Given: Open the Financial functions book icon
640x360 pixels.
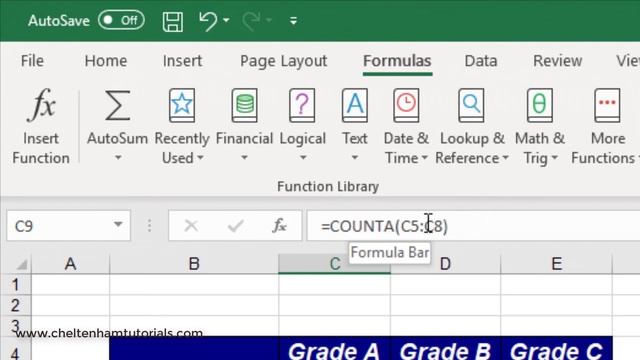Looking at the screenshot, I should (244, 105).
